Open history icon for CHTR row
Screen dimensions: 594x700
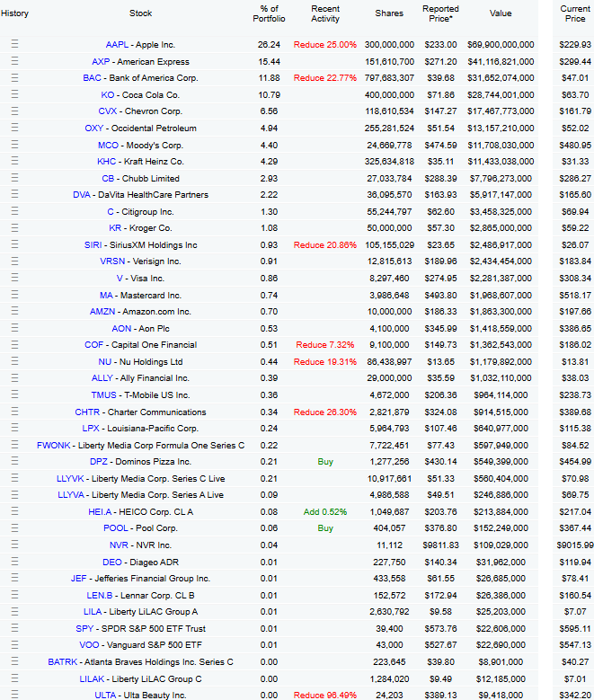[x=14, y=412]
